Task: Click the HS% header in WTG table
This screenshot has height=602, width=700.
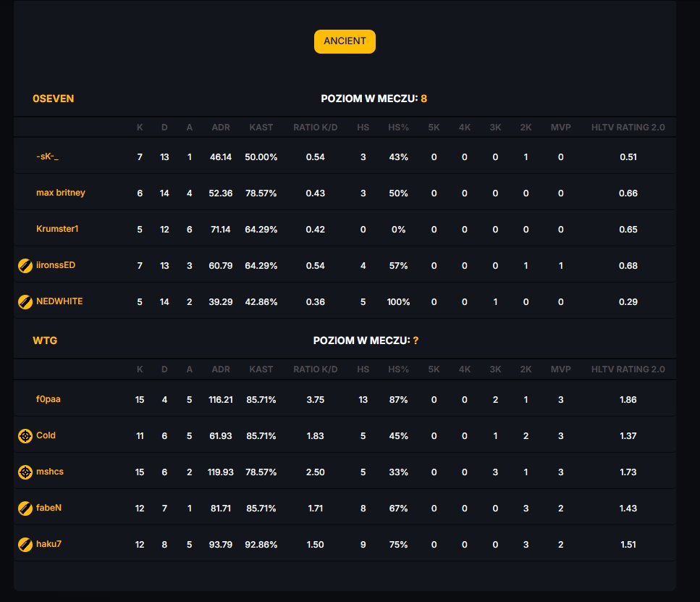Action: [x=398, y=369]
